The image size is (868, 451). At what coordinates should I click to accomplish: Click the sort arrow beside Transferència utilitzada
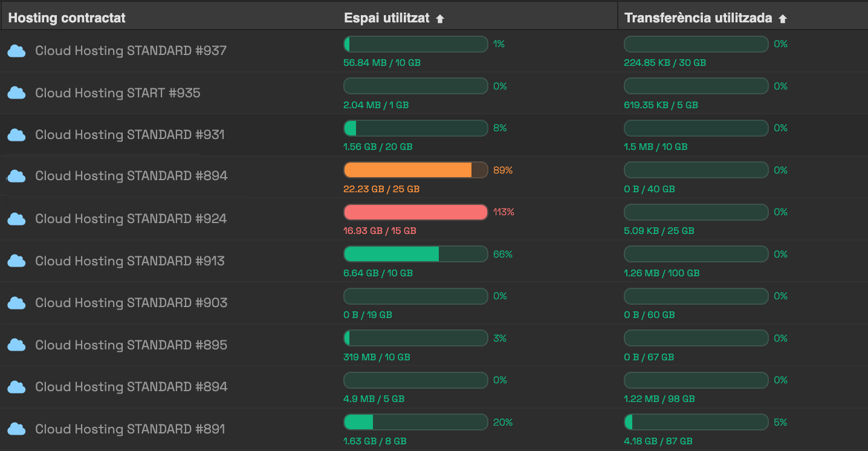(x=783, y=19)
